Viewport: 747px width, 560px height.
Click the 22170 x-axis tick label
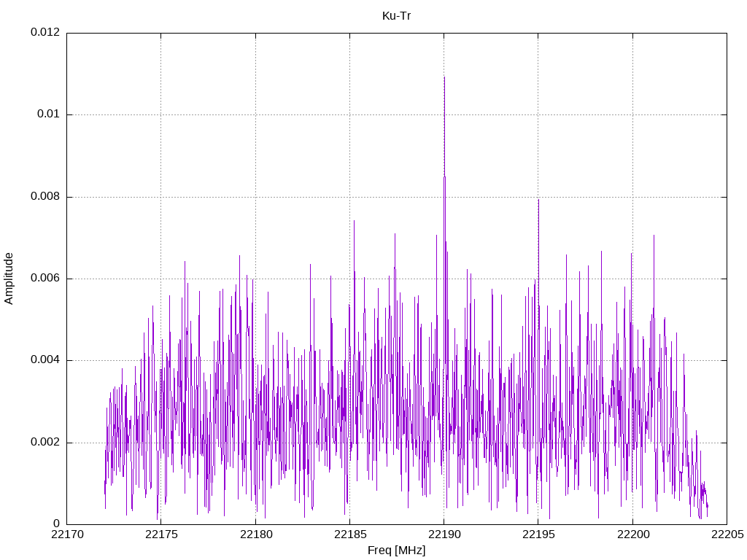66,534
